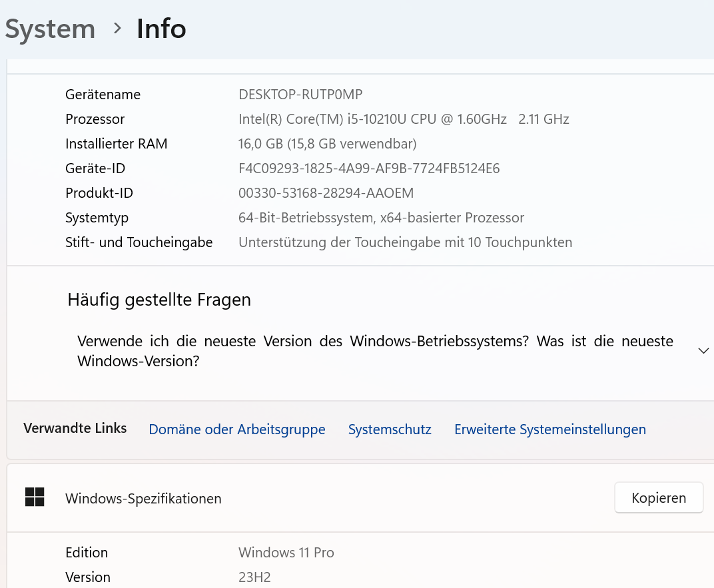Click the Kopieren button for Windows-Spezifikationen
The width and height of the screenshot is (714, 588).
(x=659, y=497)
